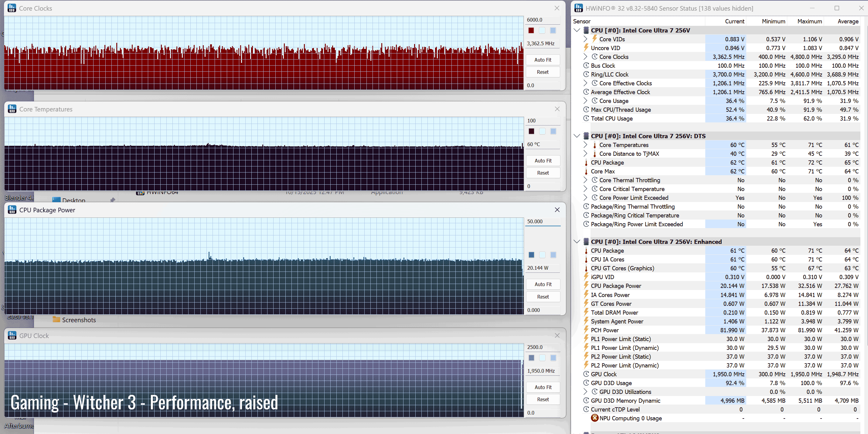
Task: Expand the Core Clocks sensor row
Action: coord(585,56)
